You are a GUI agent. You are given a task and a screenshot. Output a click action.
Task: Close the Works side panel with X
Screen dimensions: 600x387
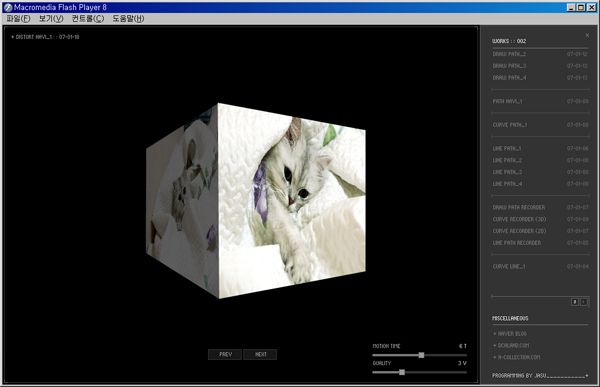point(587,35)
